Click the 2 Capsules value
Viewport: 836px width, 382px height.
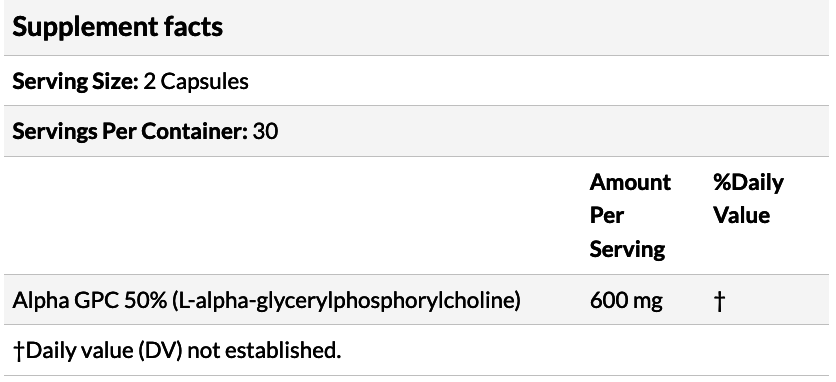point(196,82)
